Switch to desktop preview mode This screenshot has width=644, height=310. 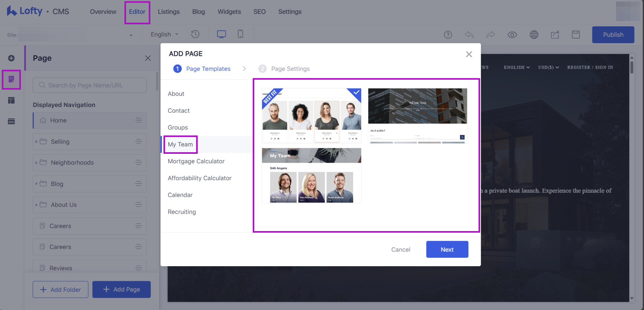click(221, 34)
